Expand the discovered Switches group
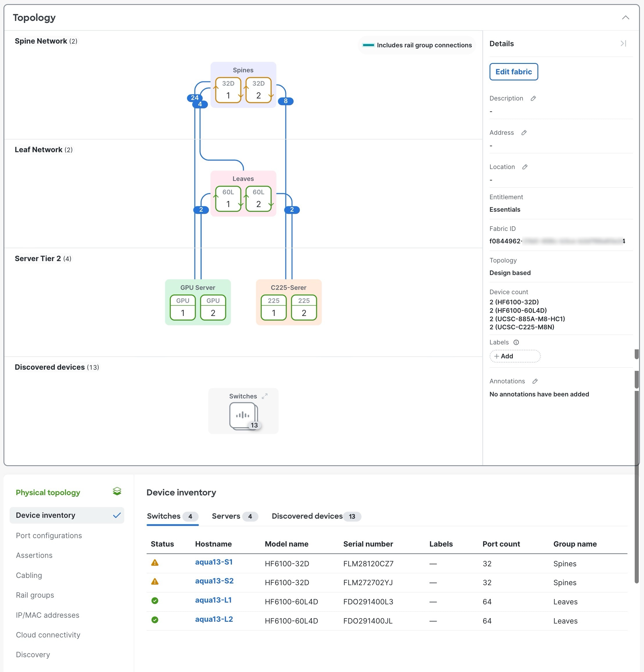 (265, 396)
